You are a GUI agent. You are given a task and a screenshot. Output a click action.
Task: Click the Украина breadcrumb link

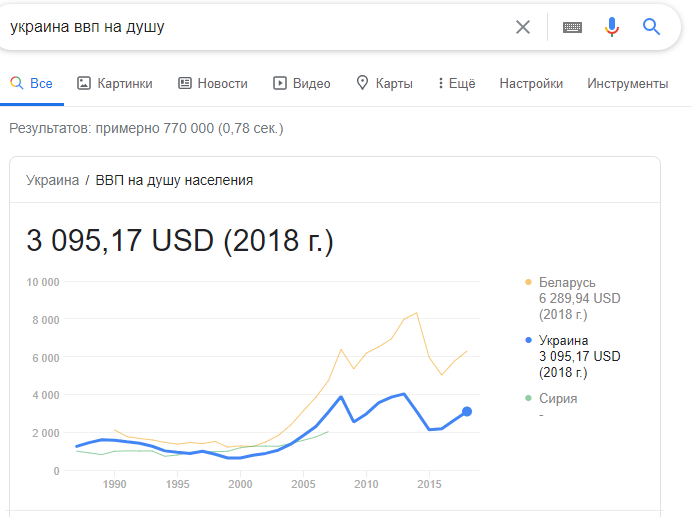(52, 180)
